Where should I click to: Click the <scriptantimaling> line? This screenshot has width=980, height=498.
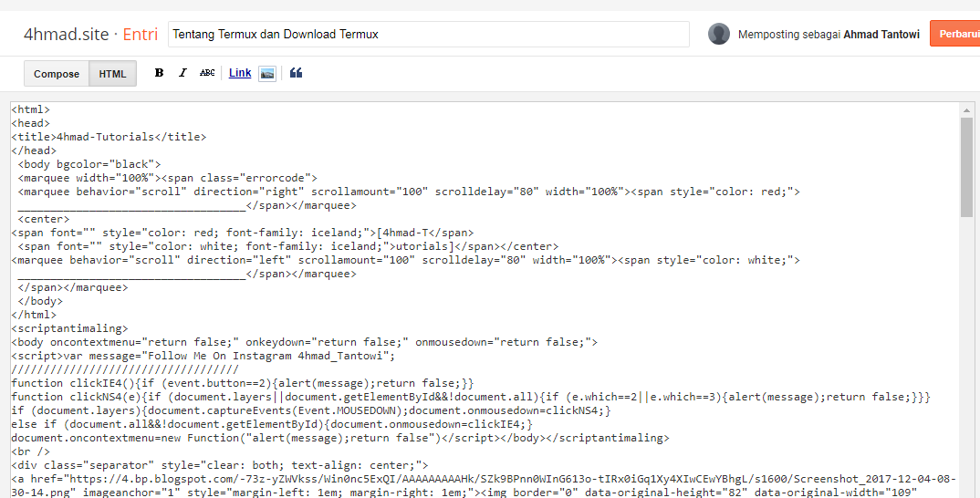click(x=69, y=328)
